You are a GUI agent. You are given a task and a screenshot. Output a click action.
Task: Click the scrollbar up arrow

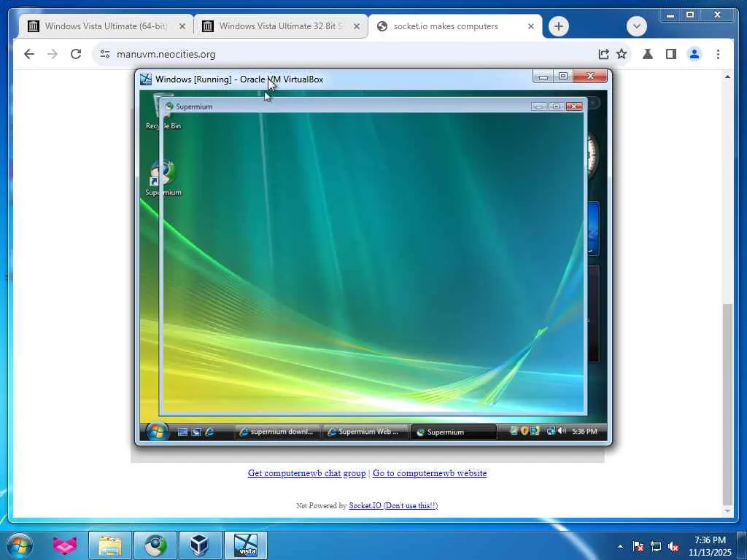coord(727,77)
